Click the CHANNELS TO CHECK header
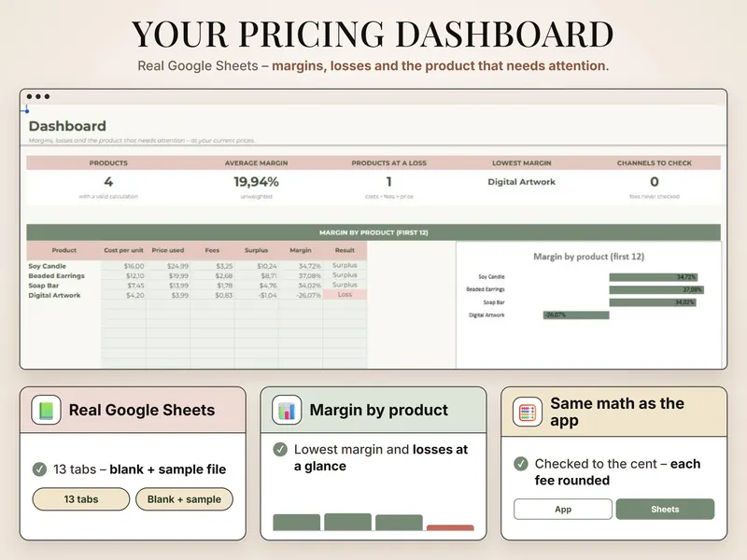The width and height of the screenshot is (747, 560). 655,162
